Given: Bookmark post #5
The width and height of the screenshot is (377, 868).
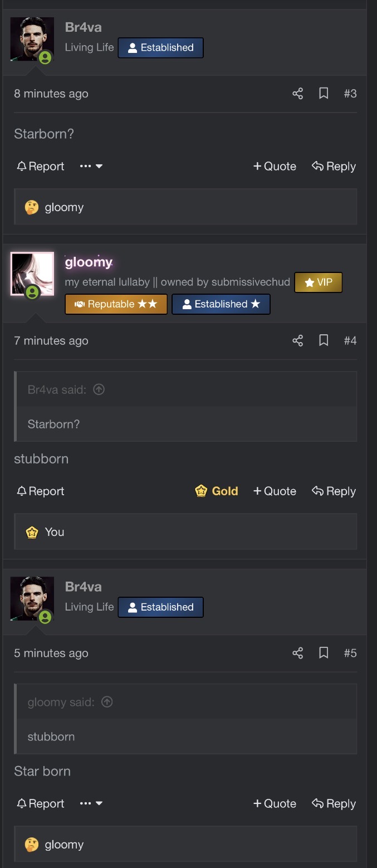Looking at the screenshot, I should click(324, 653).
